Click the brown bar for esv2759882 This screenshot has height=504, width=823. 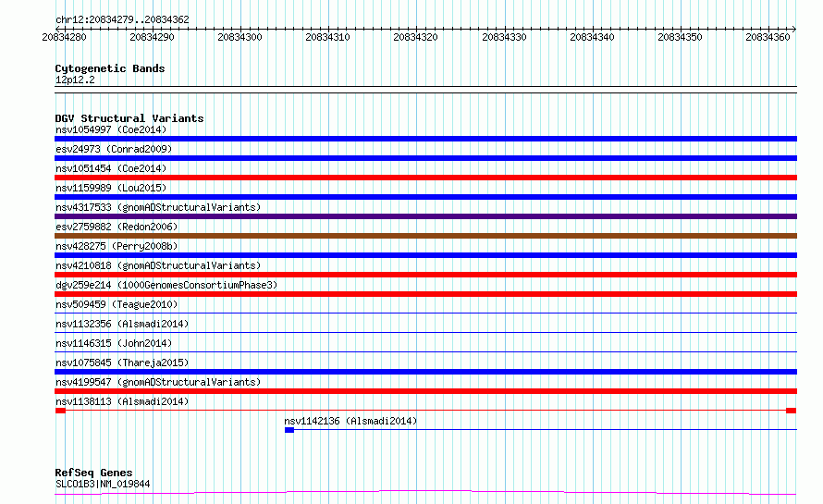pos(425,236)
